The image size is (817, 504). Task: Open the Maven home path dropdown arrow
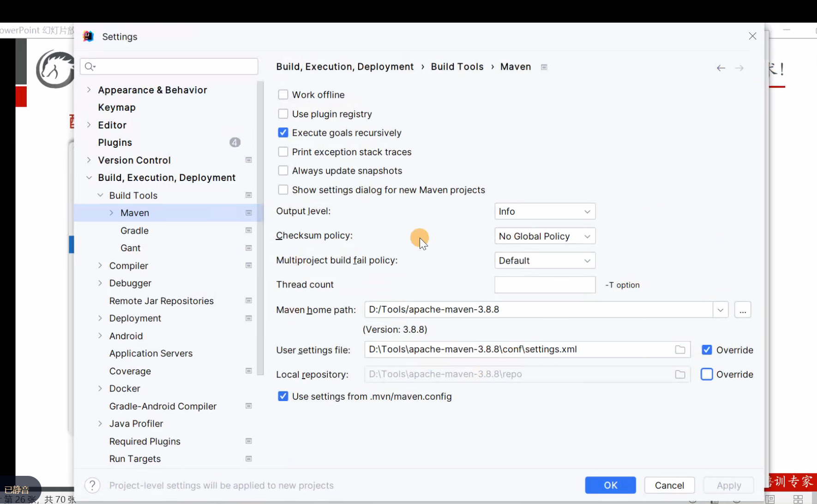tap(721, 310)
